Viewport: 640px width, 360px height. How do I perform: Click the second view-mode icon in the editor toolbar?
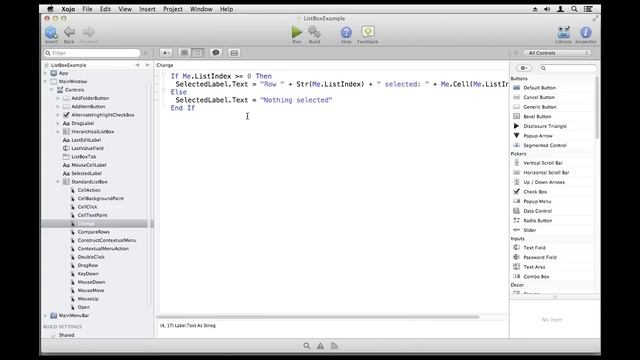tap(198, 53)
